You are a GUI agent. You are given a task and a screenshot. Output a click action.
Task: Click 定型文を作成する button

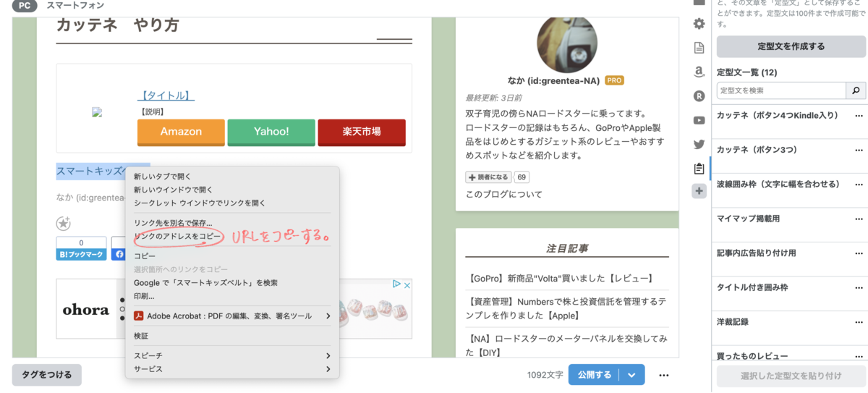[x=791, y=46]
